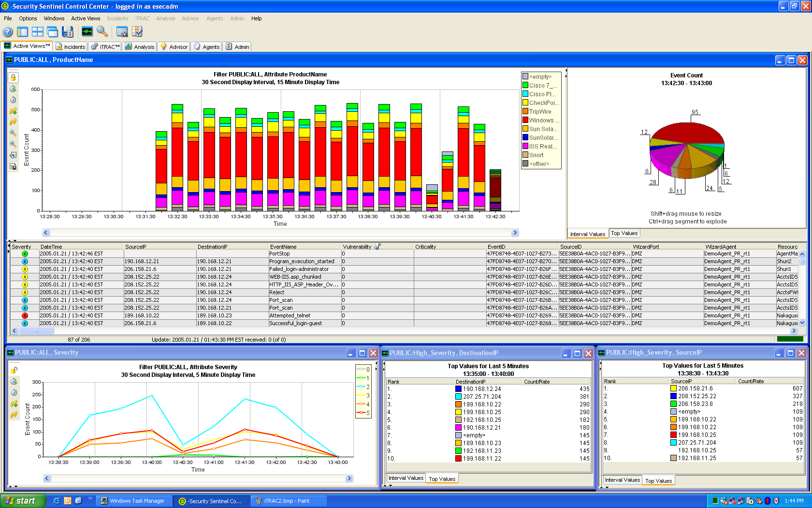Click plain footprints icon in Severity chart
The image size is (812, 508).
[x=14, y=415]
